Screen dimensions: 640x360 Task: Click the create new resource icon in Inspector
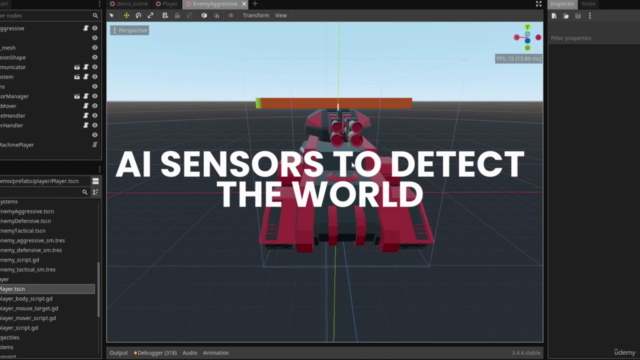(x=554, y=16)
